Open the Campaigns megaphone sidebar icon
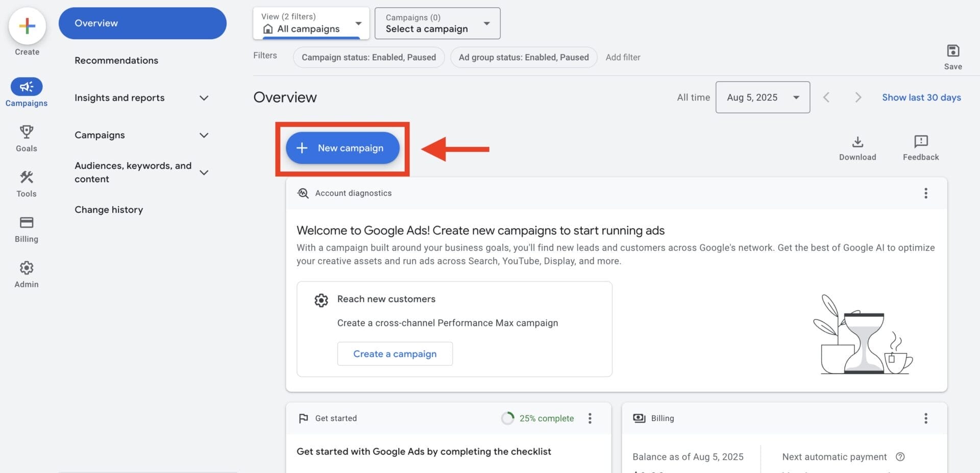Viewport: 980px width, 473px height. tap(27, 87)
